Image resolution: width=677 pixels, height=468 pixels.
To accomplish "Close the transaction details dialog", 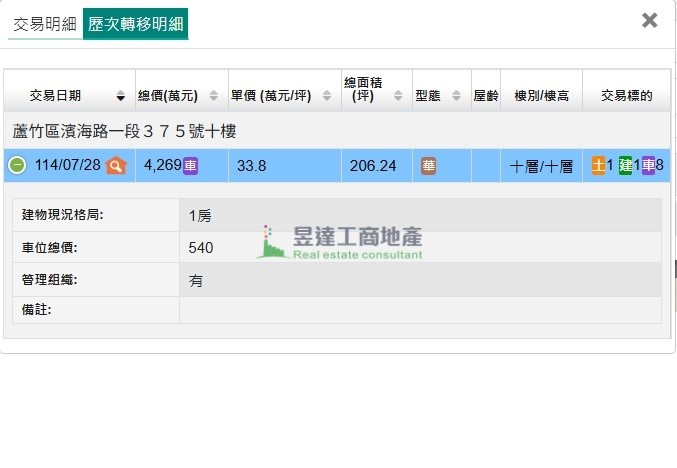I will tap(649, 20).
